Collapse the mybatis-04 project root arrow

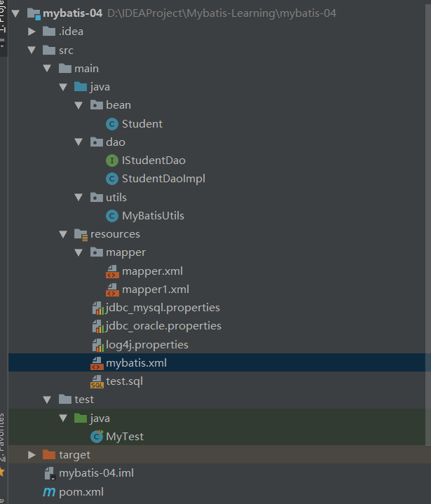(x=15, y=13)
